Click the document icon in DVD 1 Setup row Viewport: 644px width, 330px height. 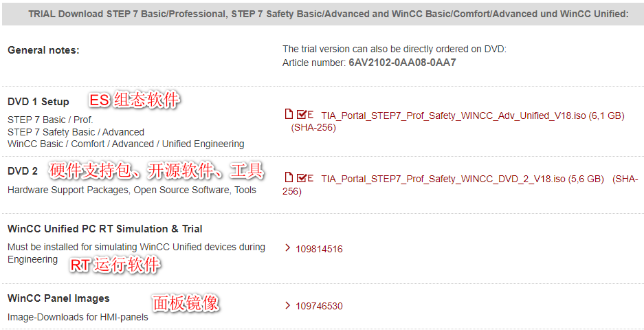pyautogui.click(x=289, y=115)
